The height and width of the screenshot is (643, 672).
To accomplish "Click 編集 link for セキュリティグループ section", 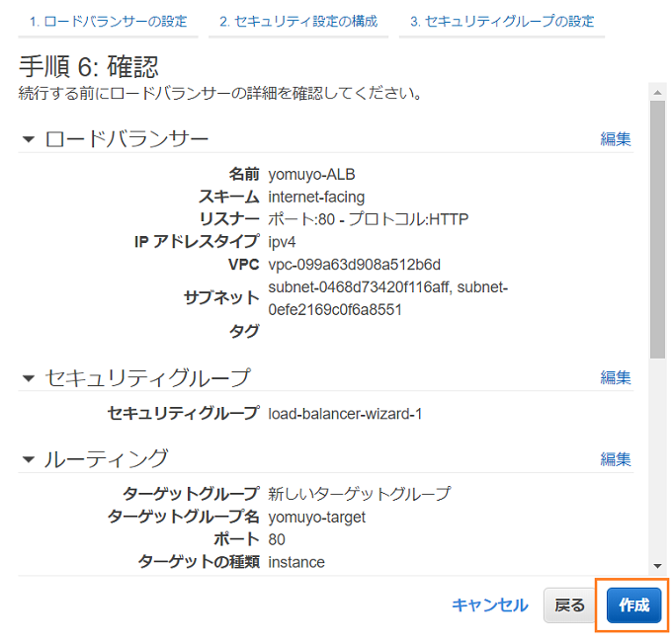I will tap(616, 378).
